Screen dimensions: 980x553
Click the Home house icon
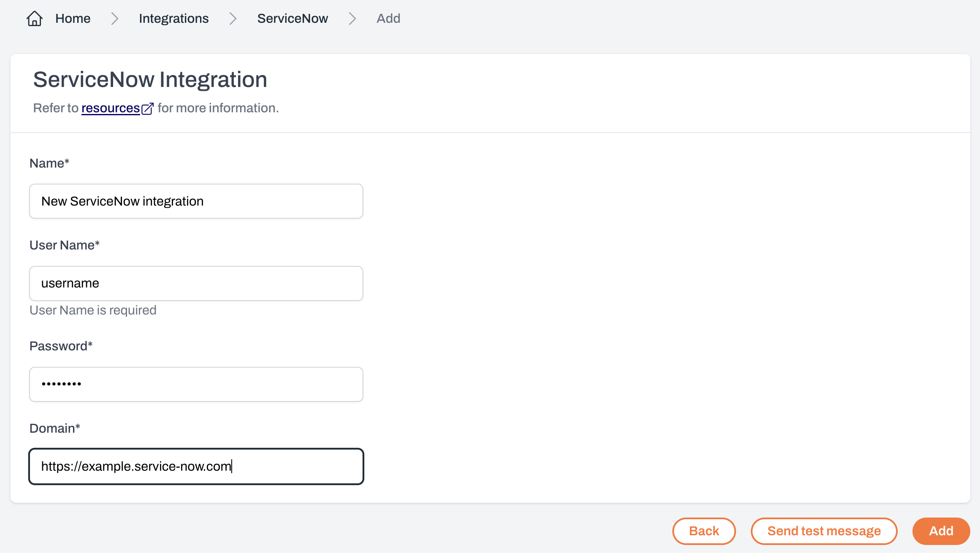[x=34, y=19]
